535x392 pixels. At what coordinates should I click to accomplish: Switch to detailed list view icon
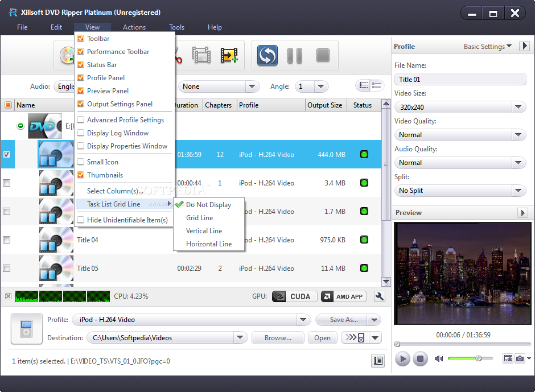point(364,85)
